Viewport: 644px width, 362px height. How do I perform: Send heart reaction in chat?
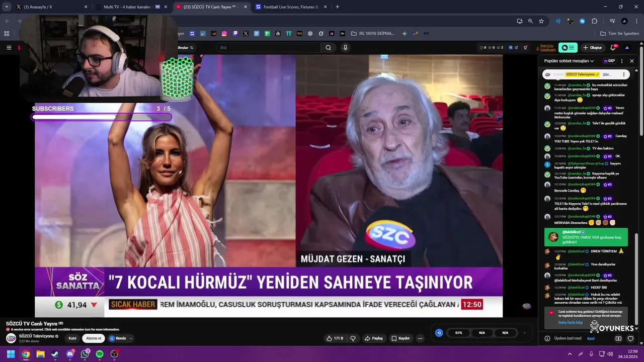[x=630, y=338]
